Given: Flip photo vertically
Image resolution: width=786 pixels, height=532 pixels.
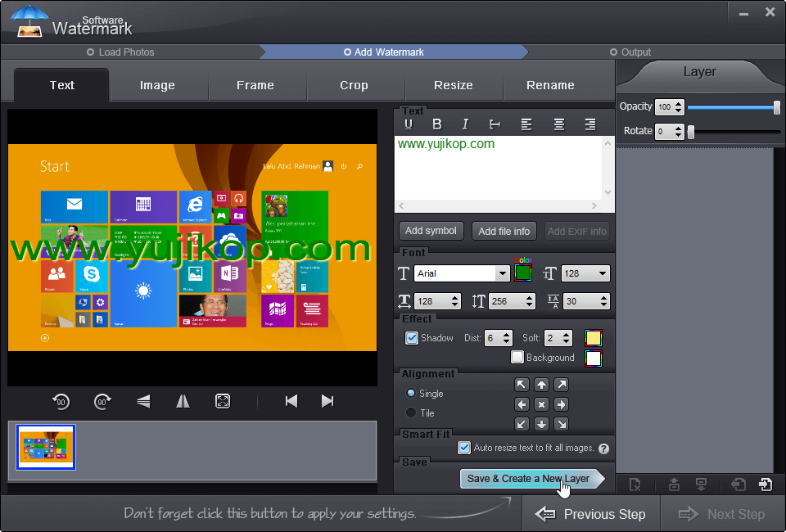Looking at the screenshot, I should 143,401.
